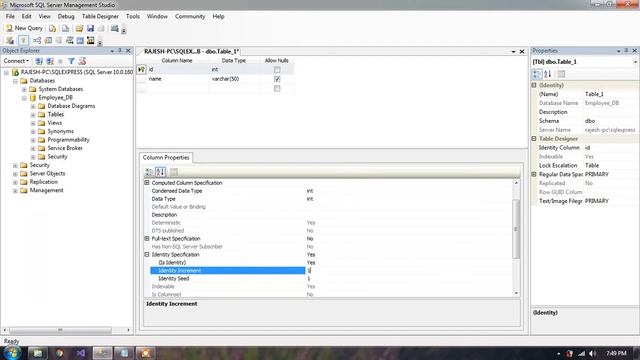
Task: Click the Connect Object Explorer icon
Action: tap(39, 61)
